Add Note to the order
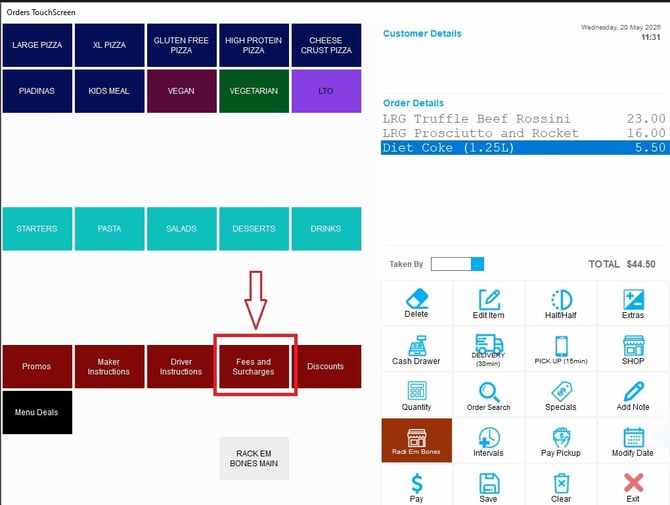This screenshot has width=670, height=505. pyautogui.click(x=633, y=396)
